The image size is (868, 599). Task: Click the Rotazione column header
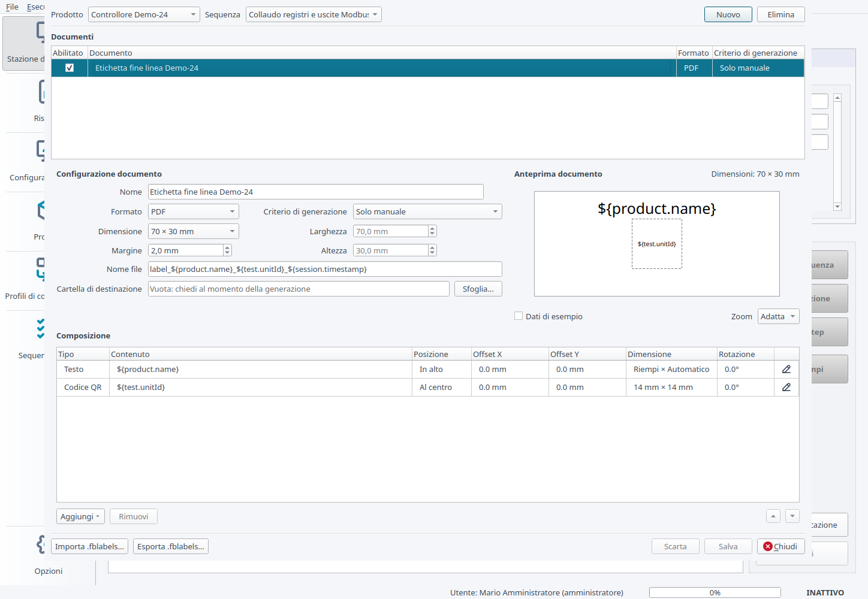(x=745, y=354)
